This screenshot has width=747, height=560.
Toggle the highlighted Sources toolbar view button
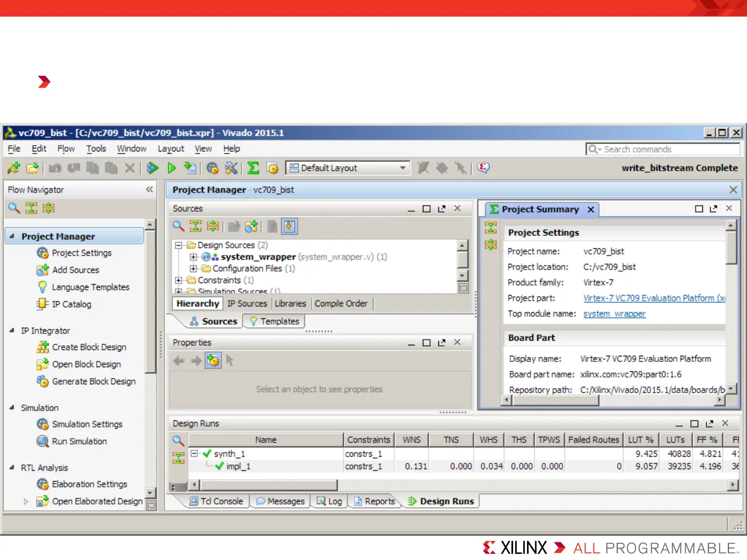[x=289, y=226]
